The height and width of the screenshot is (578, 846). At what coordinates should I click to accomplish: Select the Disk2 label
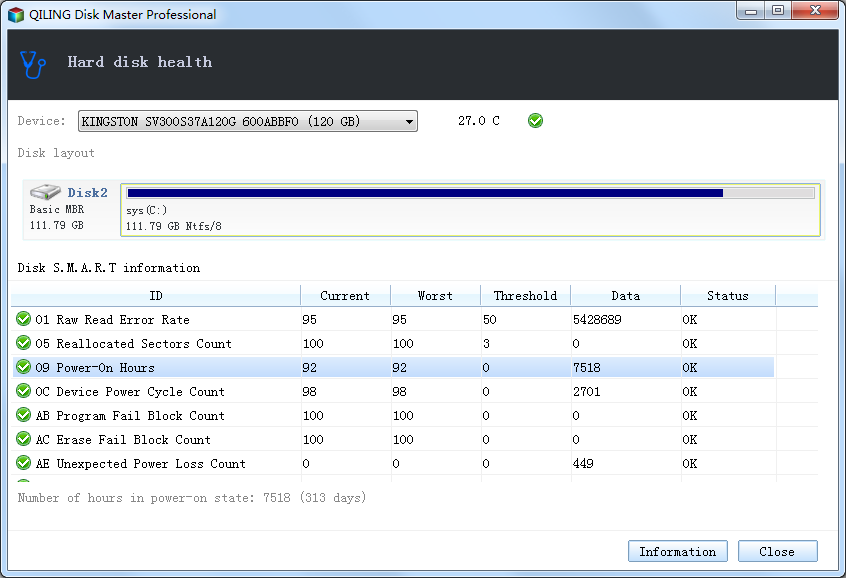[87, 193]
